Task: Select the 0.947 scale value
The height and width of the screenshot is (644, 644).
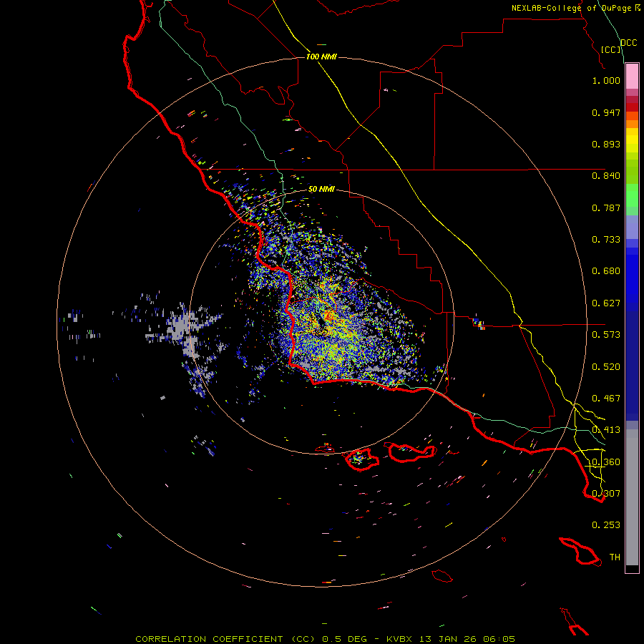Action: pos(606,112)
